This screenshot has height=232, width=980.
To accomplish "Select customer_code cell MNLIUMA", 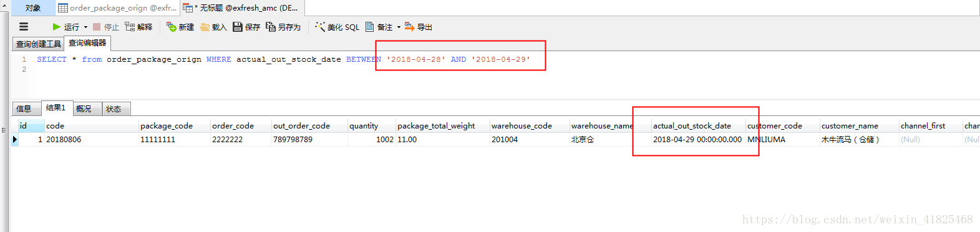I will click(x=783, y=140).
